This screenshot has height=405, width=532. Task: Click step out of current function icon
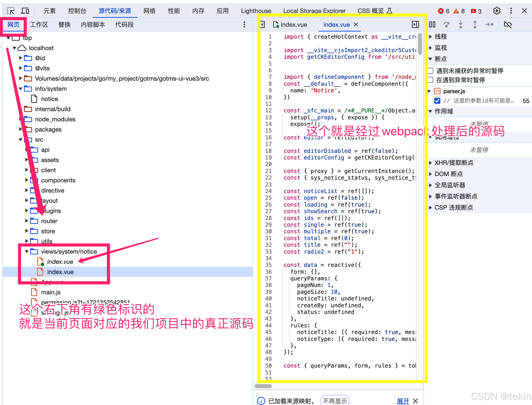pyautogui.click(x=475, y=24)
